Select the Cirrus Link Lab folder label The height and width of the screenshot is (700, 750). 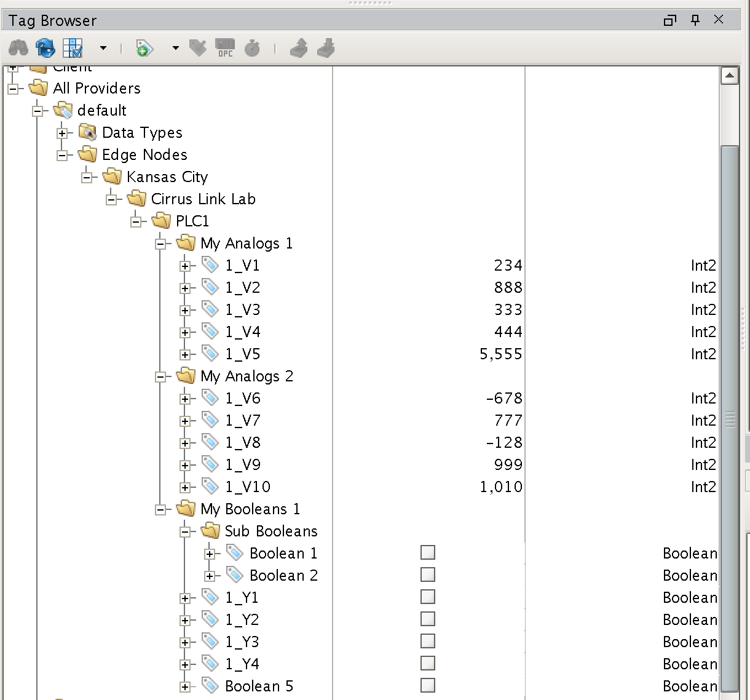[203, 199]
